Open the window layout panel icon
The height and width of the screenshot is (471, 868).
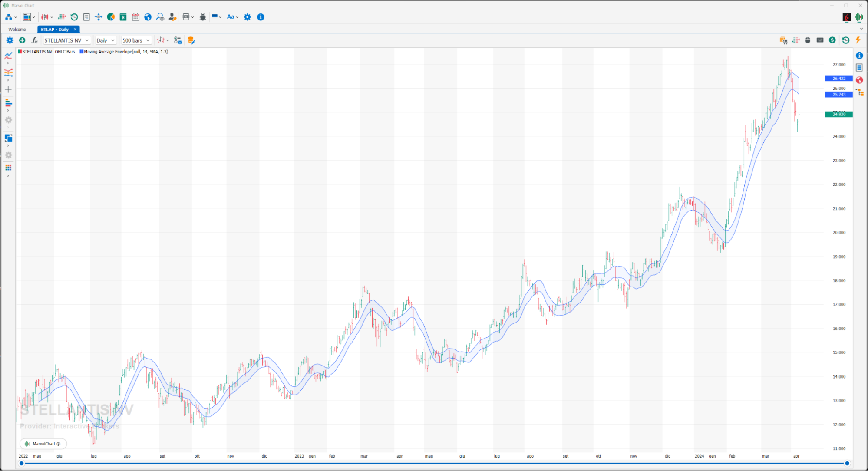(x=27, y=17)
